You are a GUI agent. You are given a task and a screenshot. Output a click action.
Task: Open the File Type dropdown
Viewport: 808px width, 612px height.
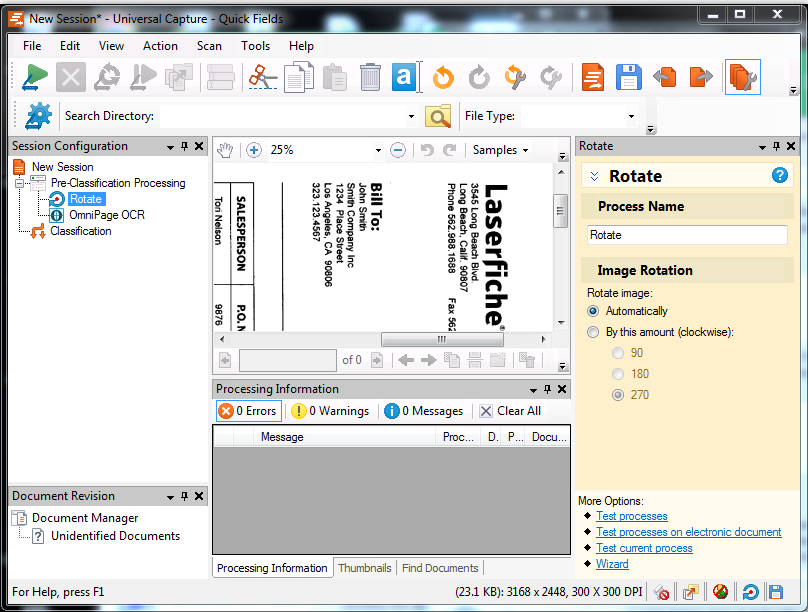coord(631,116)
